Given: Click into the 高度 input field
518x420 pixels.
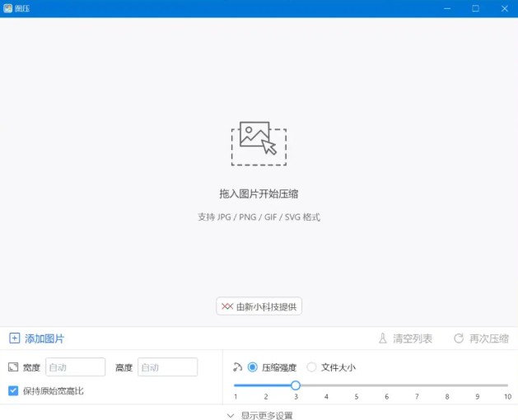Looking at the screenshot, I should [167, 367].
